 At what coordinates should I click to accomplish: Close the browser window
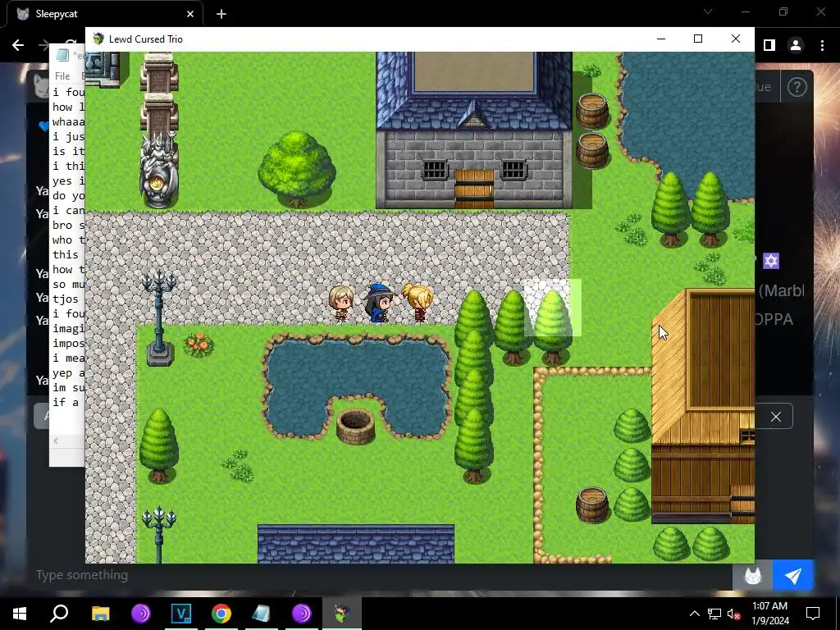point(820,11)
